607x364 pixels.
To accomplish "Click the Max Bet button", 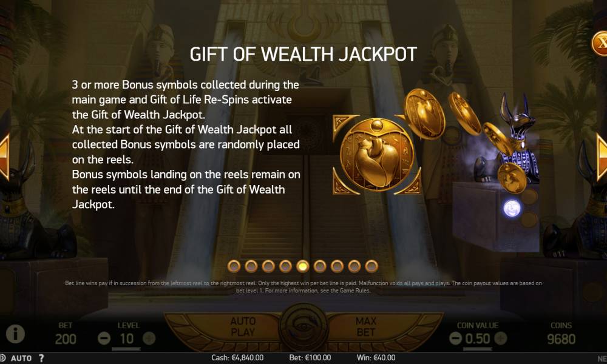I will point(365,326).
